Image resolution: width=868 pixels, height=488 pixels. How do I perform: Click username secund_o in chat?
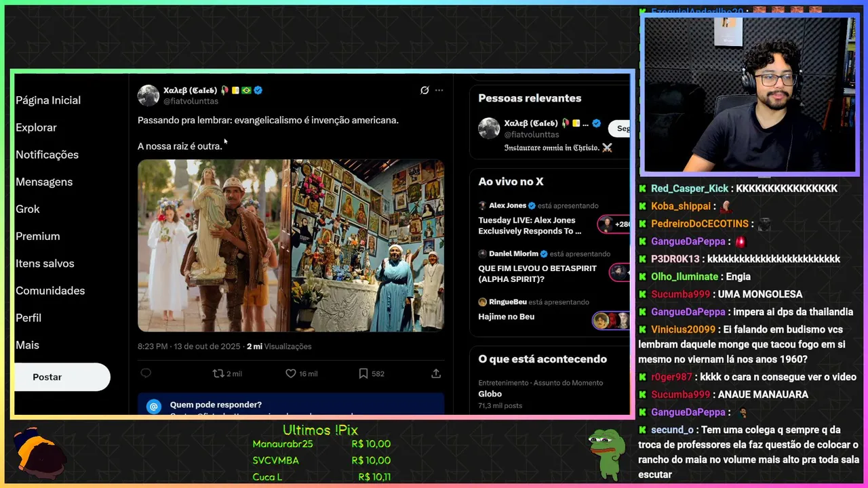tap(672, 430)
